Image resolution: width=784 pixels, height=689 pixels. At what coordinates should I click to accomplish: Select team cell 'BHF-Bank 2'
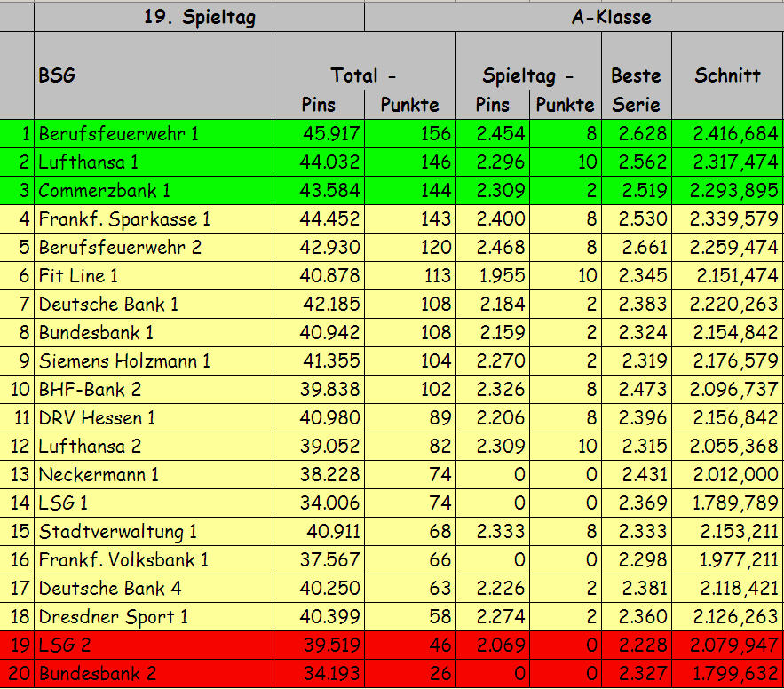[154, 389]
